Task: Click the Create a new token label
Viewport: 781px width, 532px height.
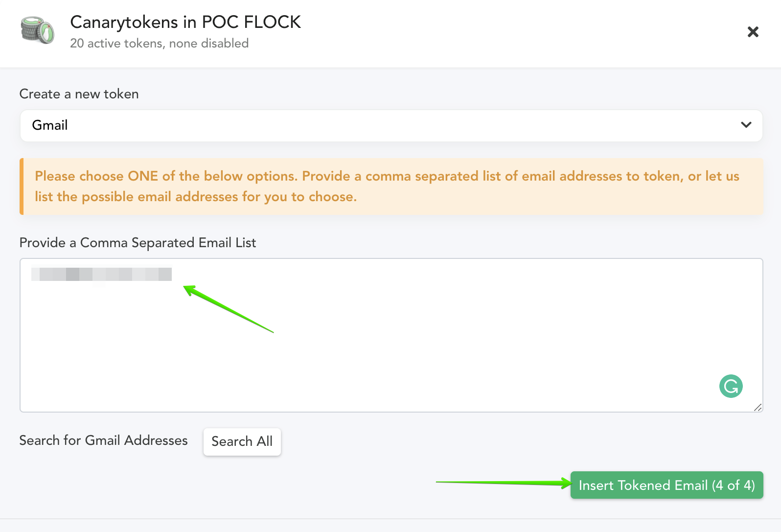Action: pos(79,94)
